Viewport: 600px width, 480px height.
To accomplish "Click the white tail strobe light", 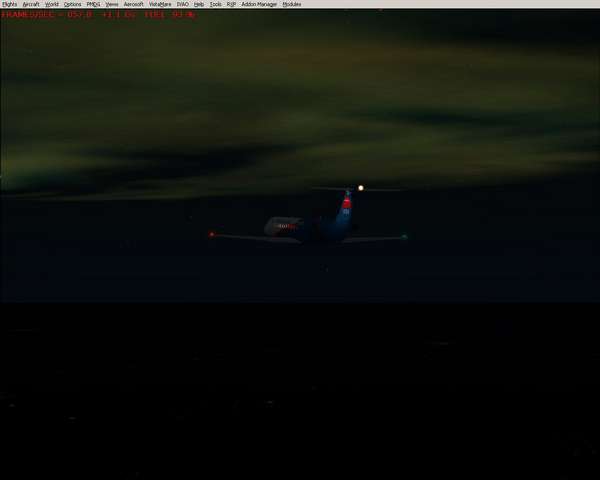I will click(361, 188).
